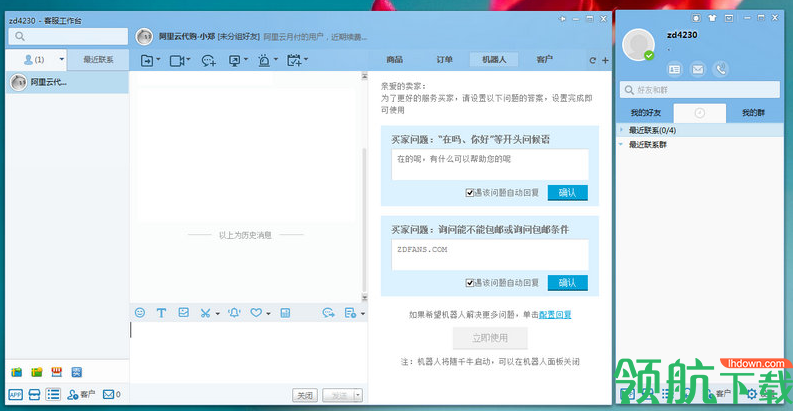The height and width of the screenshot is (411, 793).
Task: Click the alarm siren icon in chat toolbar
Action: [264, 61]
